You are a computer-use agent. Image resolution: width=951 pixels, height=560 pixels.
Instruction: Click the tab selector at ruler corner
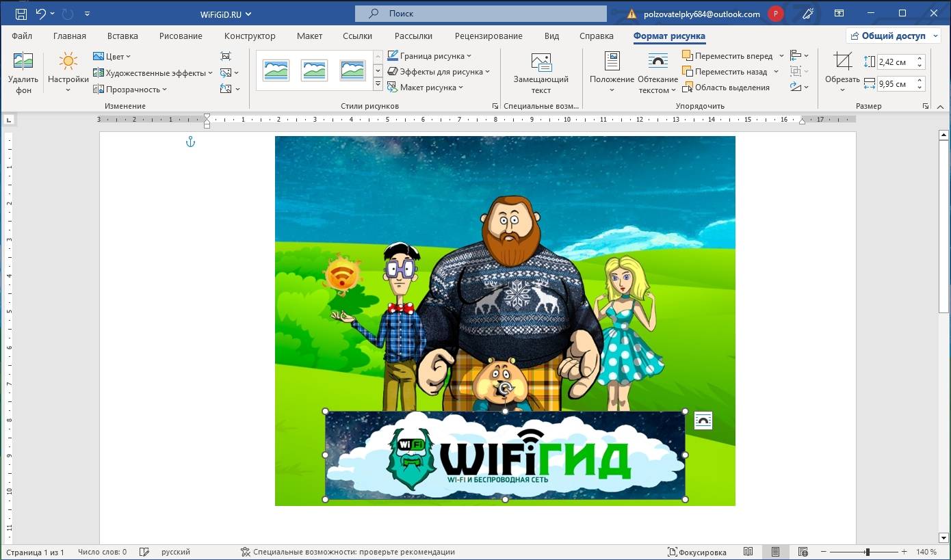(9, 120)
